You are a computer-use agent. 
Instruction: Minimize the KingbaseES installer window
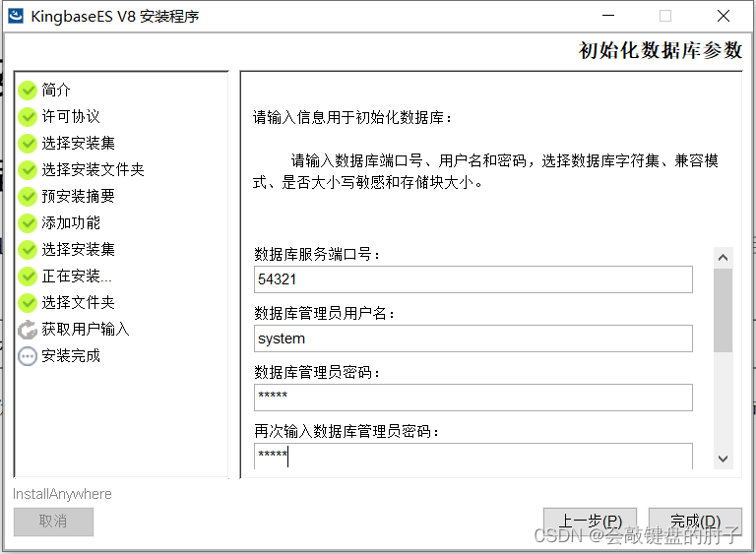pos(608,16)
